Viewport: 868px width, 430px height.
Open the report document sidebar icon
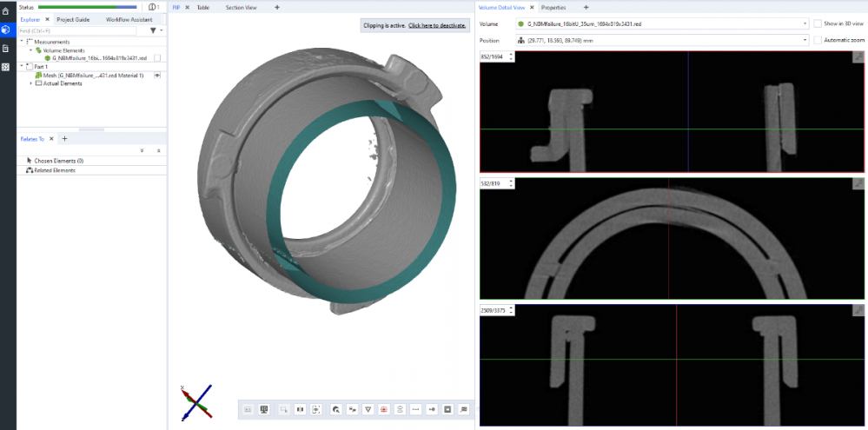[7, 48]
